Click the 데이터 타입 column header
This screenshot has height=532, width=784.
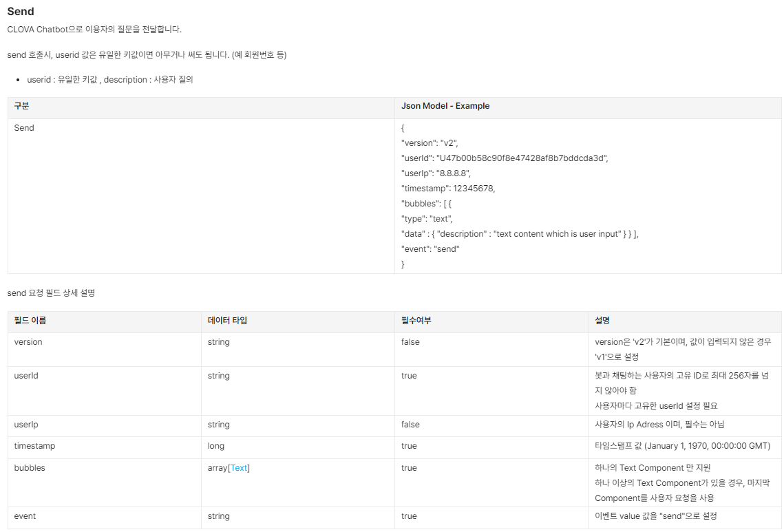point(227,321)
